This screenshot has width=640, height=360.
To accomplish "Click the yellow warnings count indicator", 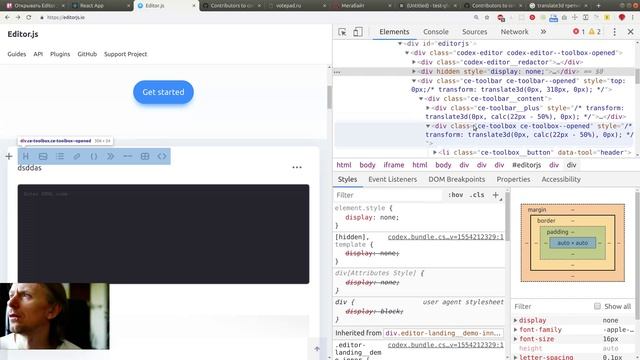I will pyautogui.click(x=595, y=31).
